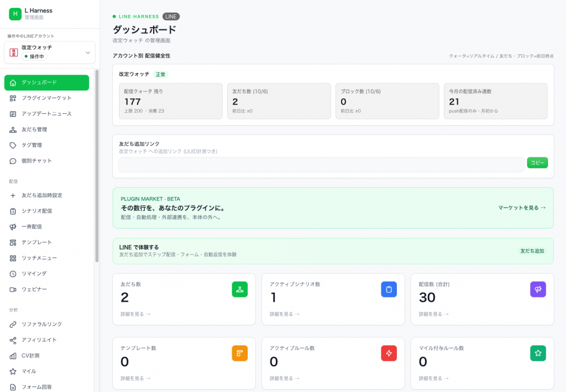Click 詳細を見る under 配信数 (合計)
This screenshot has width=566, height=392.
[x=433, y=314]
